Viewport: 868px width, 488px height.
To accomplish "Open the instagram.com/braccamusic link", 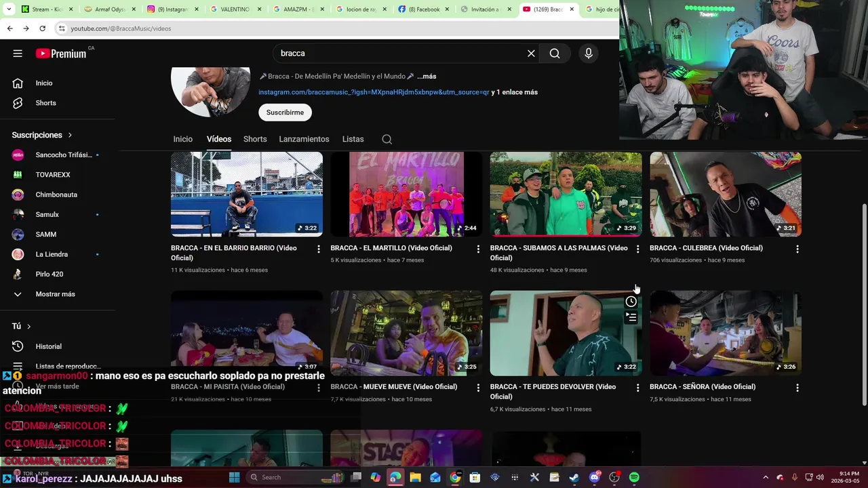I will click(374, 92).
